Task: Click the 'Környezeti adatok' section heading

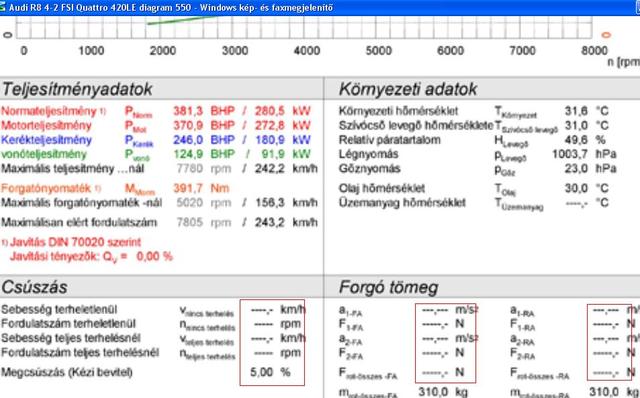Action: pos(408,89)
